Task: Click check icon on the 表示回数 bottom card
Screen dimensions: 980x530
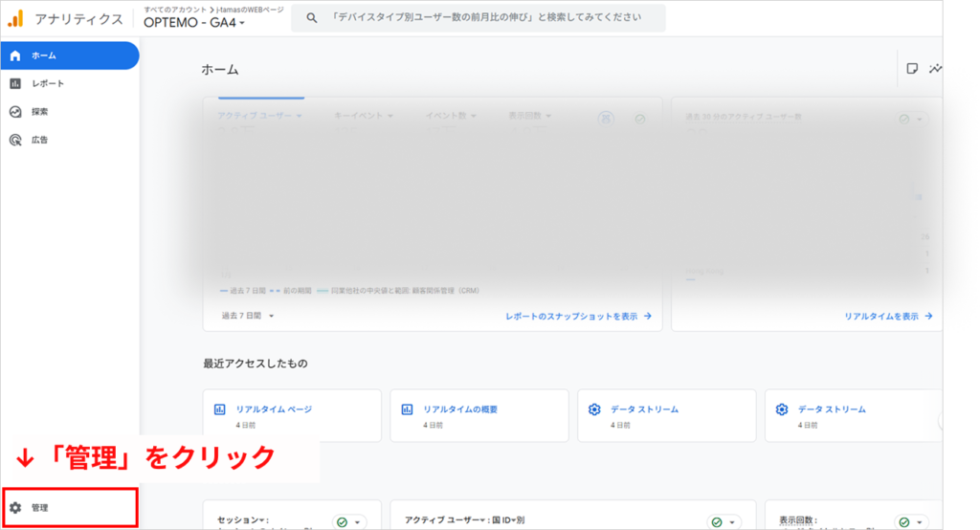Action: pos(904,522)
